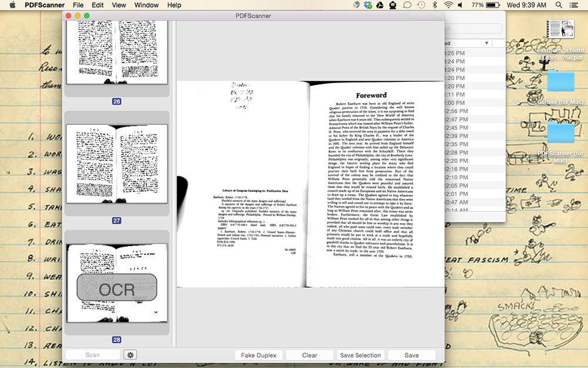Viewport: 588px width, 368px height.
Task: Open the Gemini (for Mac) desktop folder
Action: 560,81
